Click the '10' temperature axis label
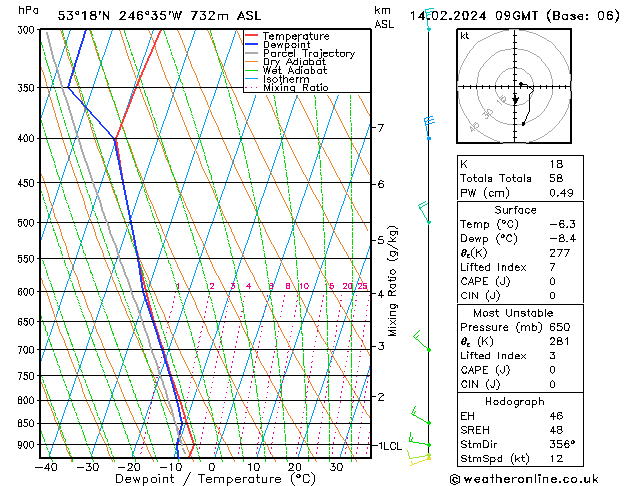 click(x=254, y=467)
